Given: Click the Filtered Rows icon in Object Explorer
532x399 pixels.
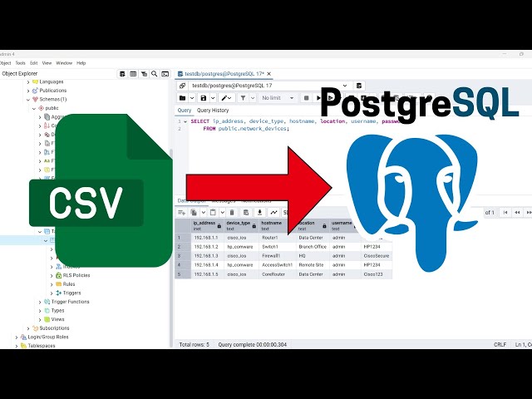Looking at the screenshot, I should 144,74.
